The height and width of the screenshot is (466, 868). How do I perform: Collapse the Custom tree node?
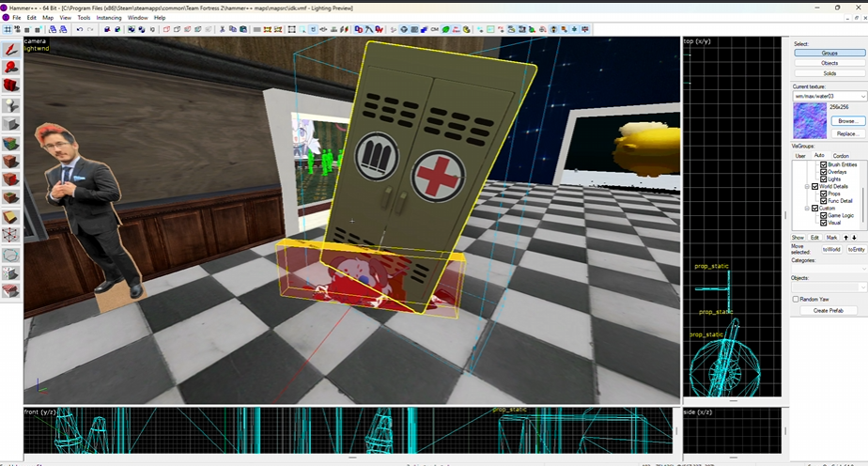[x=807, y=208]
